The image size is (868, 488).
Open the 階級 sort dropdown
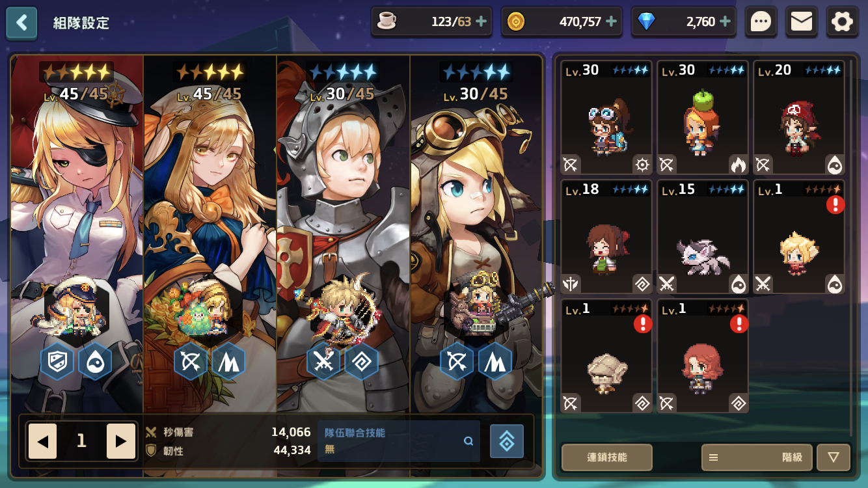click(x=756, y=457)
